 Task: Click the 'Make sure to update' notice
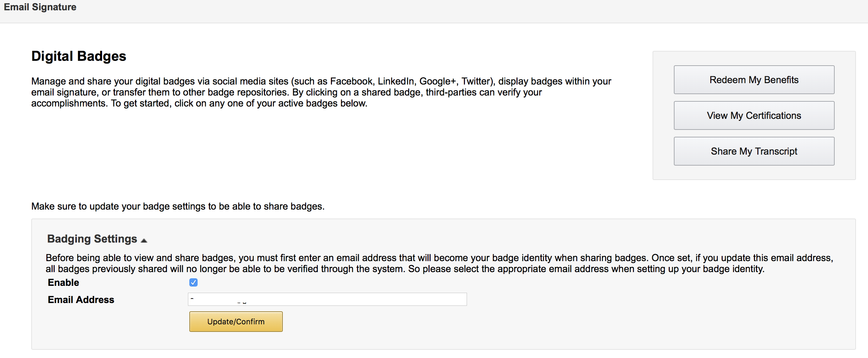(178, 206)
